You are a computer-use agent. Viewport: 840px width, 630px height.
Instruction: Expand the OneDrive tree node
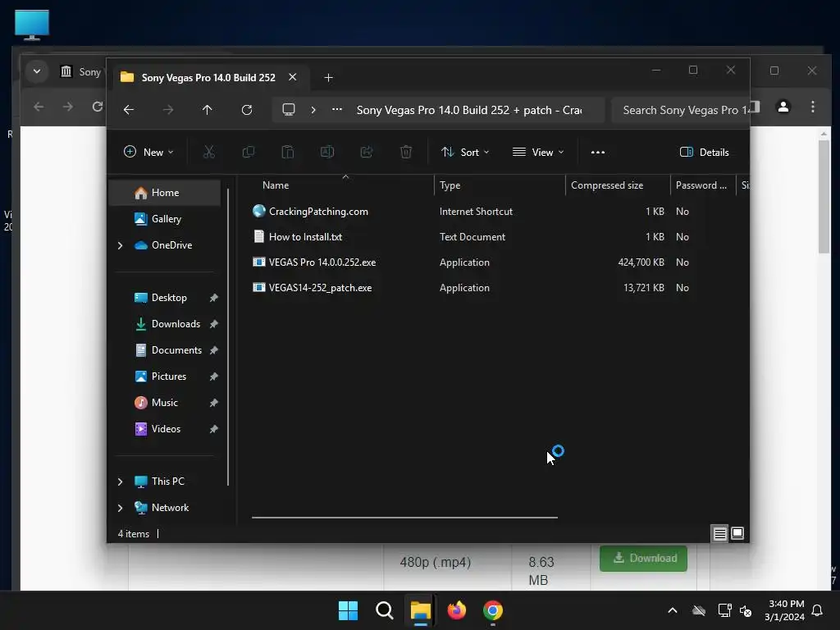coord(120,245)
